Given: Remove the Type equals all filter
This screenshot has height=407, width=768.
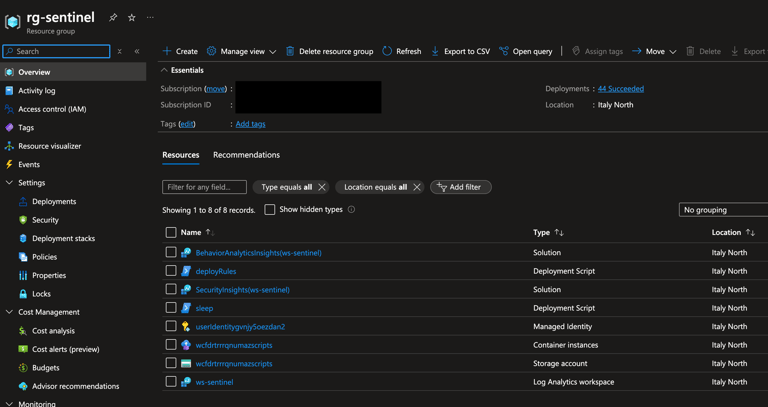Looking at the screenshot, I should coord(322,187).
